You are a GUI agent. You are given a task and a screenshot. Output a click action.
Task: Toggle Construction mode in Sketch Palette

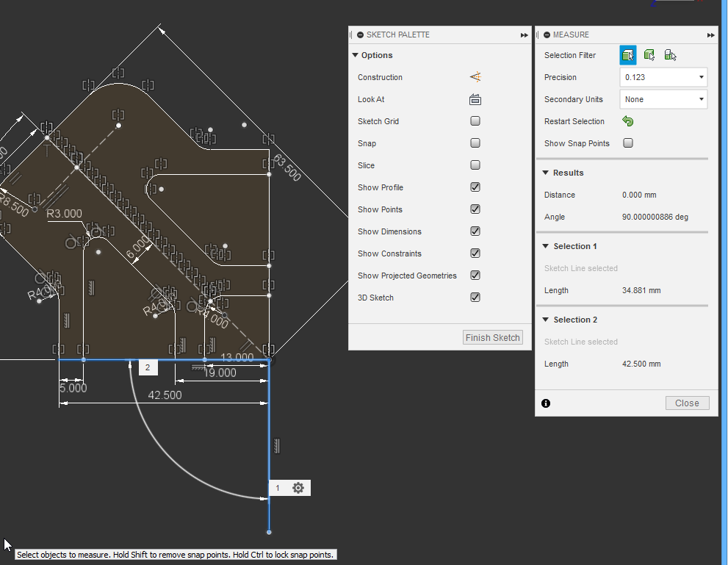pyautogui.click(x=475, y=77)
